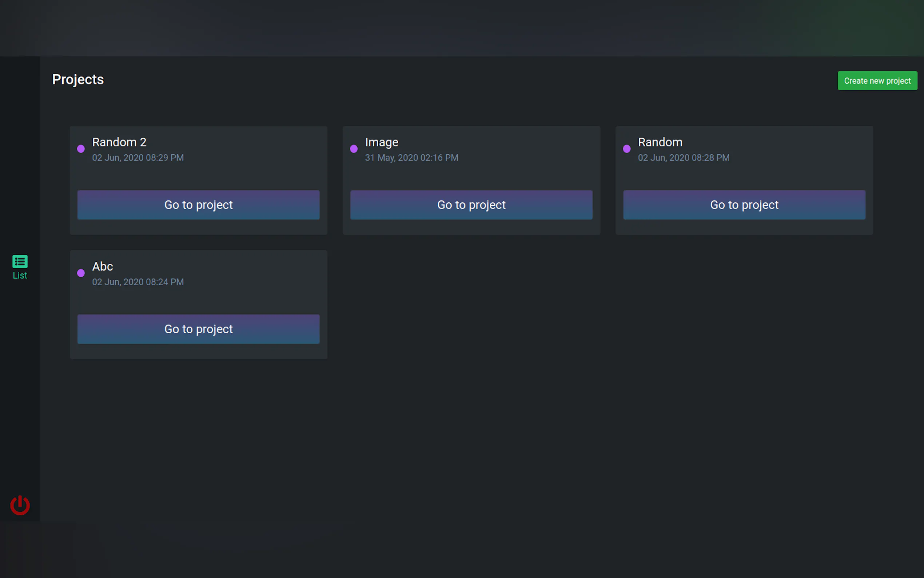Click purple dot next to Random
The width and height of the screenshot is (924, 578).
point(627,149)
